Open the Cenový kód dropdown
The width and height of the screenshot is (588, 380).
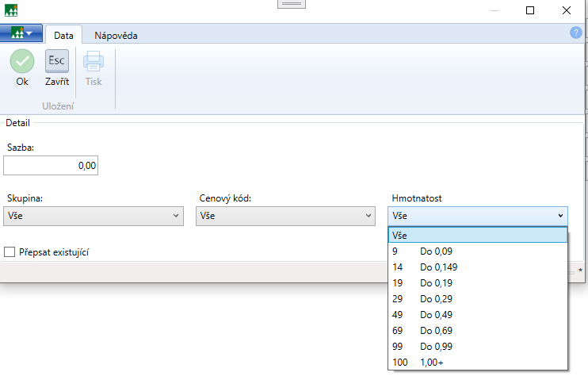pyautogui.click(x=285, y=215)
